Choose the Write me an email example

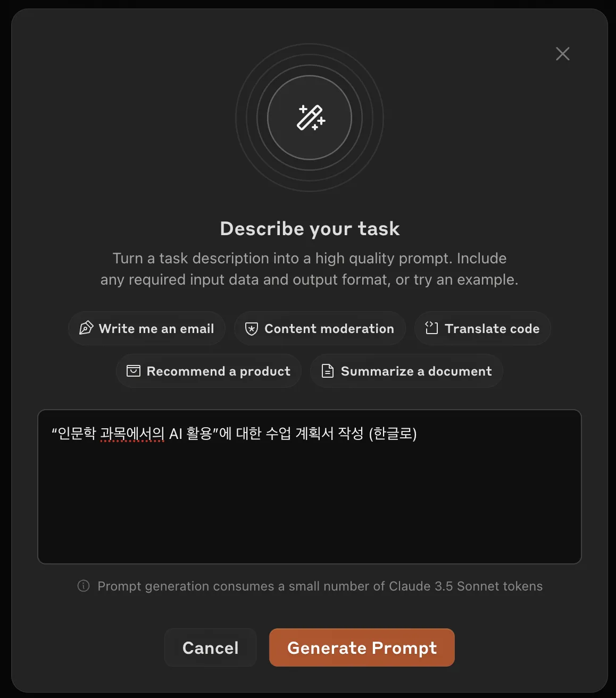147,328
